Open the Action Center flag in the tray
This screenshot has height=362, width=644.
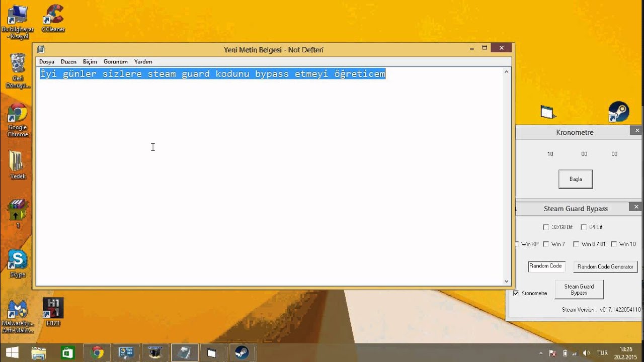552,353
